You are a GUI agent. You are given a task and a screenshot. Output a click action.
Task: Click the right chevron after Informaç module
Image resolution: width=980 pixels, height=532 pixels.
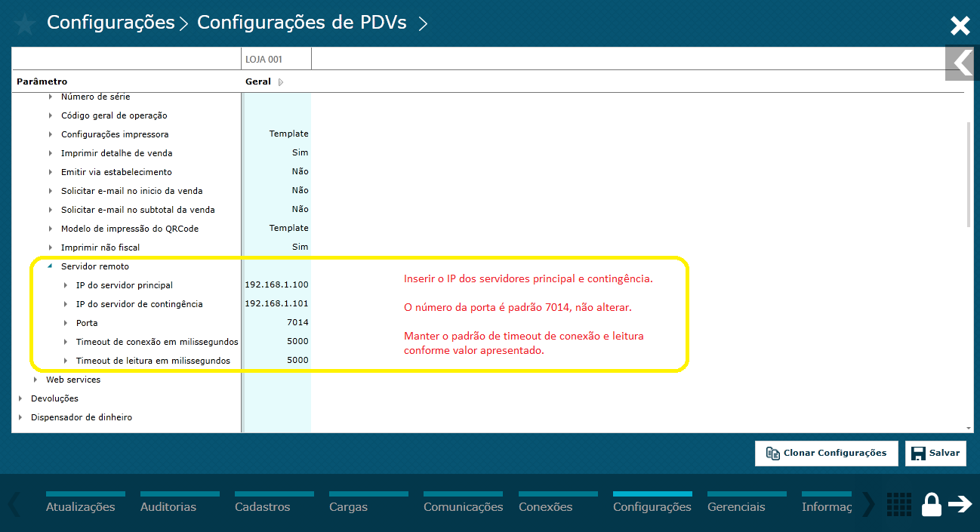click(867, 504)
